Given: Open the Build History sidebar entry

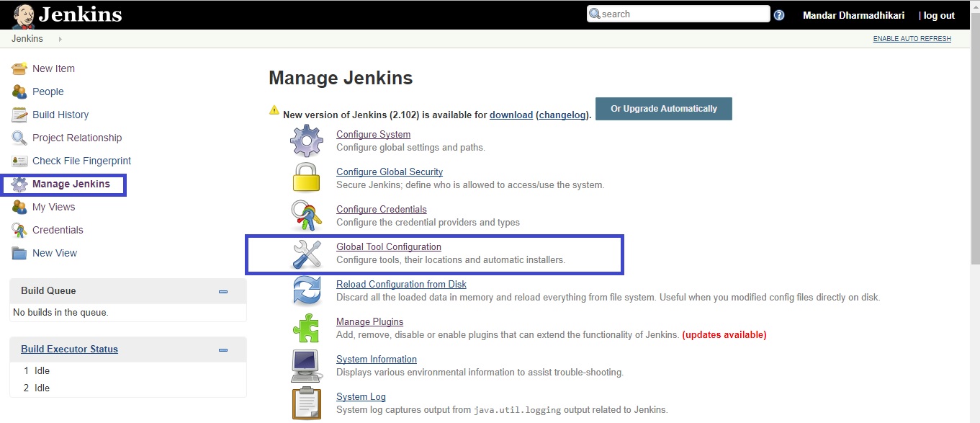Looking at the screenshot, I should 60,115.
